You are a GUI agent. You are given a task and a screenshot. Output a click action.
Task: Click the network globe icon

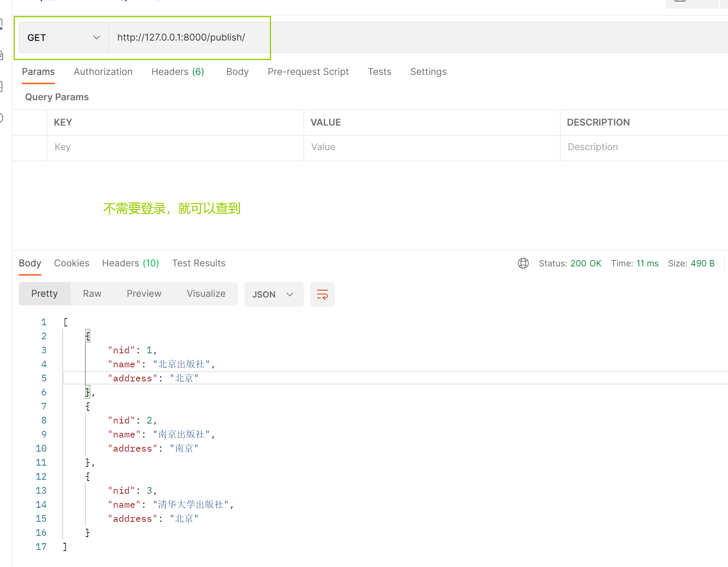[x=523, y=263]
